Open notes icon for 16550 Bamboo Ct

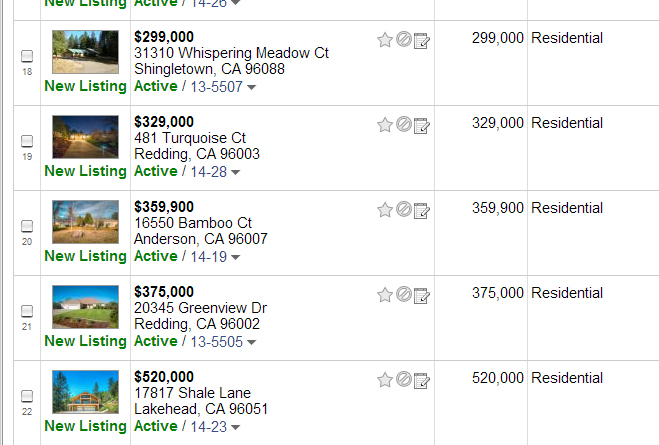click(421, 210)
